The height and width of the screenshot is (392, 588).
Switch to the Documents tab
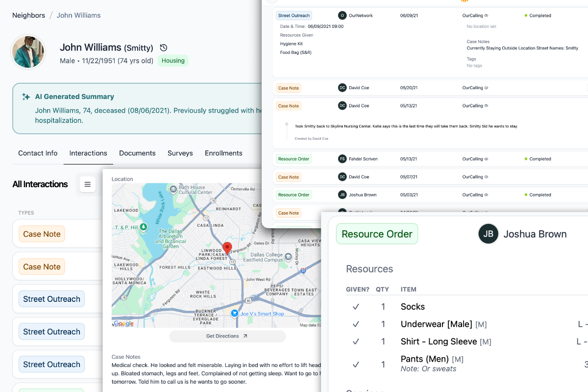point(137,153)
